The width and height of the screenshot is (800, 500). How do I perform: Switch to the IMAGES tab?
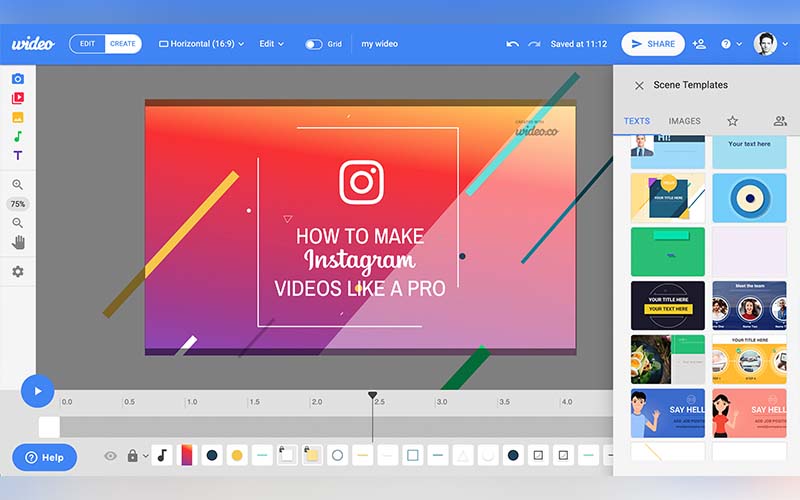(x=684, y=121)
